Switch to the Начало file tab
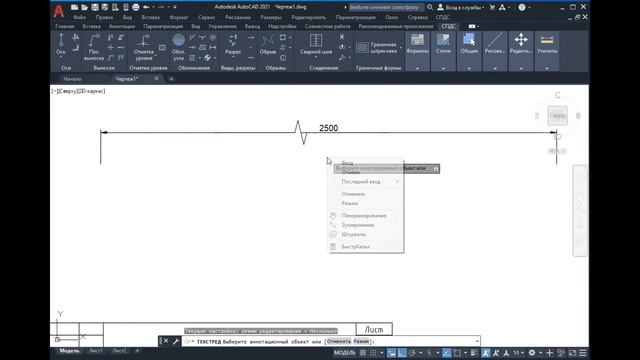Screen dimensions: 640x360 coord(72,79)
